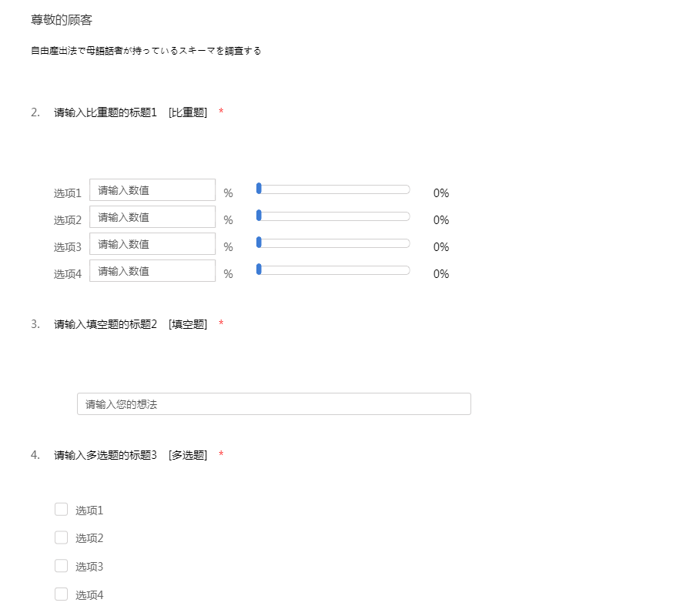Toggle the 选项4 checkbox in multi-choice question
This screenshot has height=616, width=693.
pos(62,594)
